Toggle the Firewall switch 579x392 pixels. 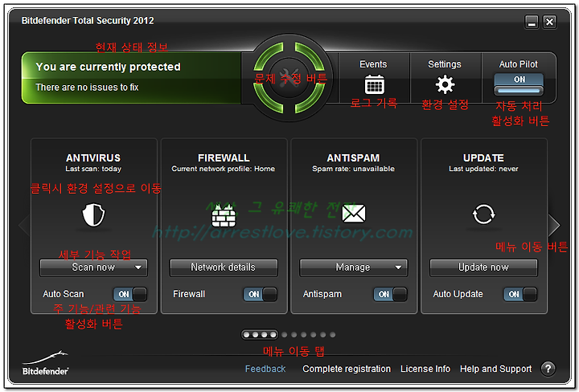(260, 294)
